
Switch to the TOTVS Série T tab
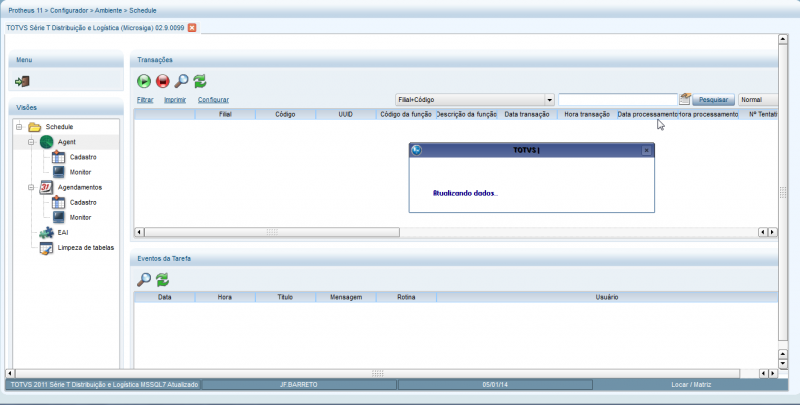(x=95, y=28)
